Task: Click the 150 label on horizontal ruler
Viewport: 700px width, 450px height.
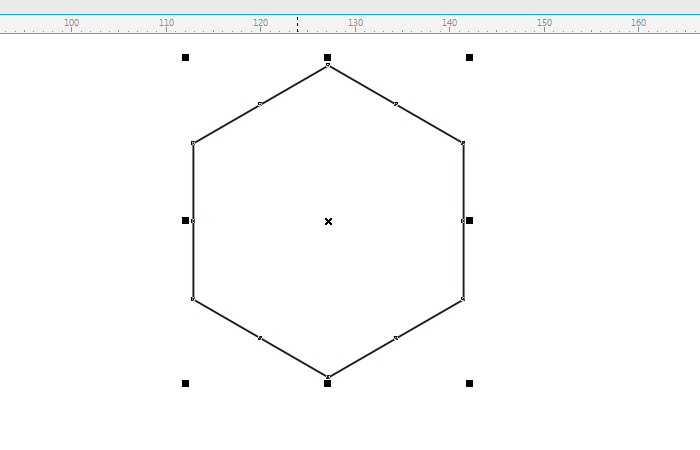Action: pos(545,22)
